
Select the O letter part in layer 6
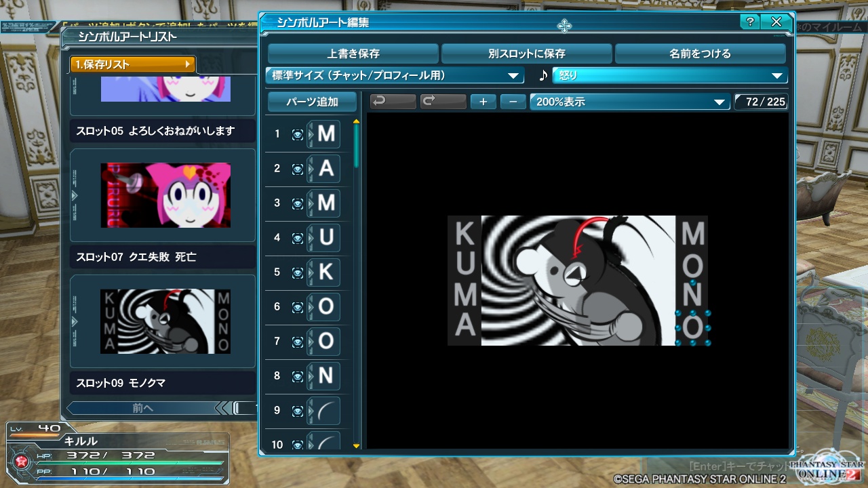pos(326,307)
